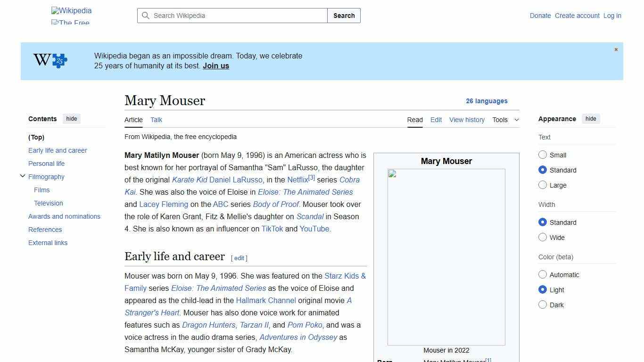Click Mary Mouser's infobox photo
The height and width of the screenshot is (362, 644).
[x=446, y=257]
